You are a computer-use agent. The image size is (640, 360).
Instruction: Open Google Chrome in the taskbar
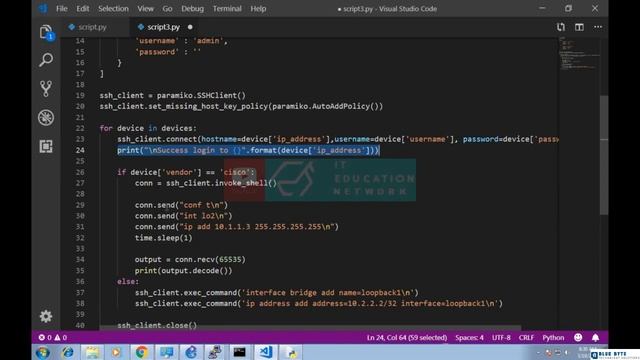141,352
